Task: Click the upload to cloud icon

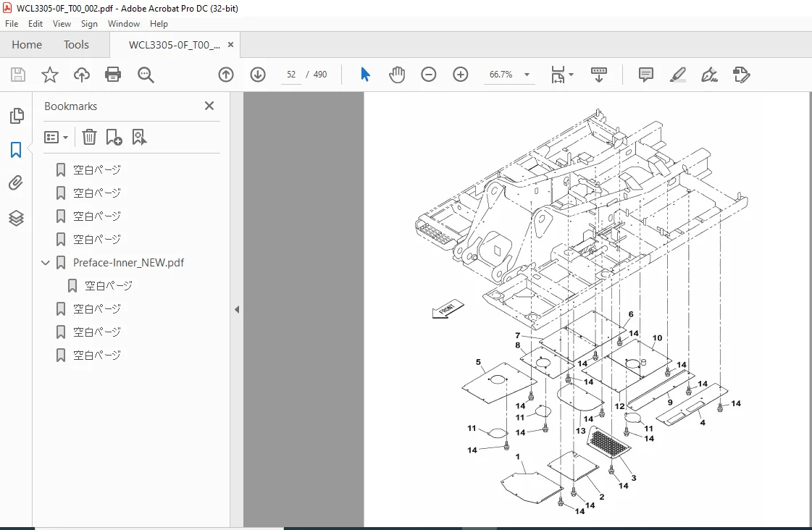Action: 81,75
